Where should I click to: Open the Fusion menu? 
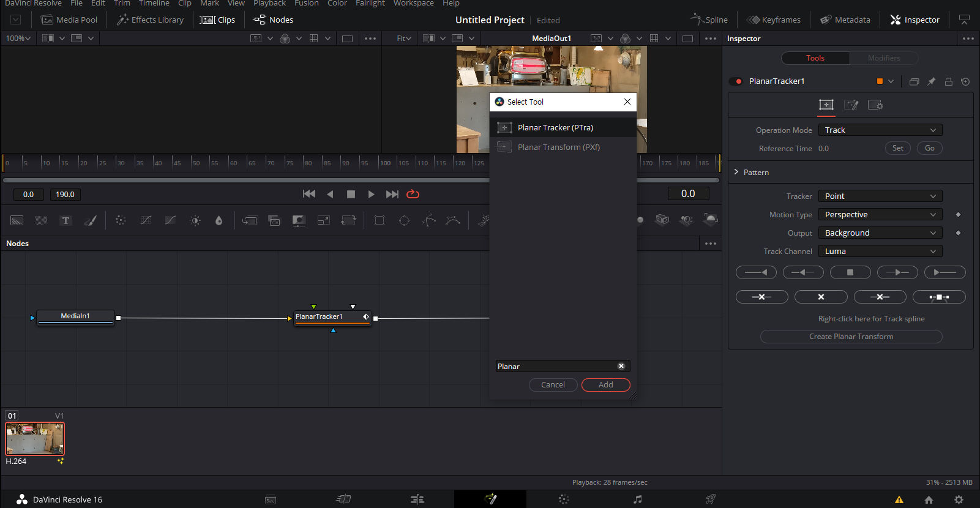[x=306, y=3]
